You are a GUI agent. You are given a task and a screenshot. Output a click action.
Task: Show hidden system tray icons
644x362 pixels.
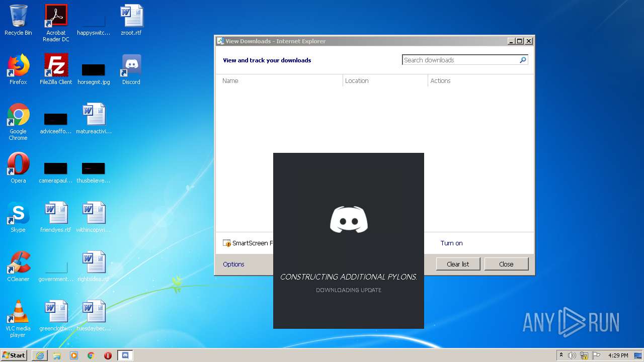[561, 355]
